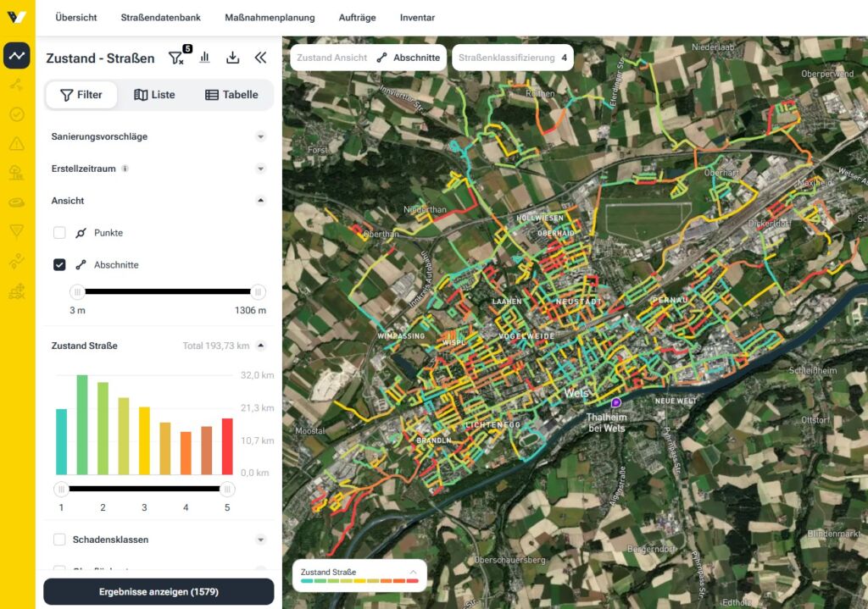Tick the Schadensklassen checkbox
This screenshot has height=609, width=868.
[59, 540]
